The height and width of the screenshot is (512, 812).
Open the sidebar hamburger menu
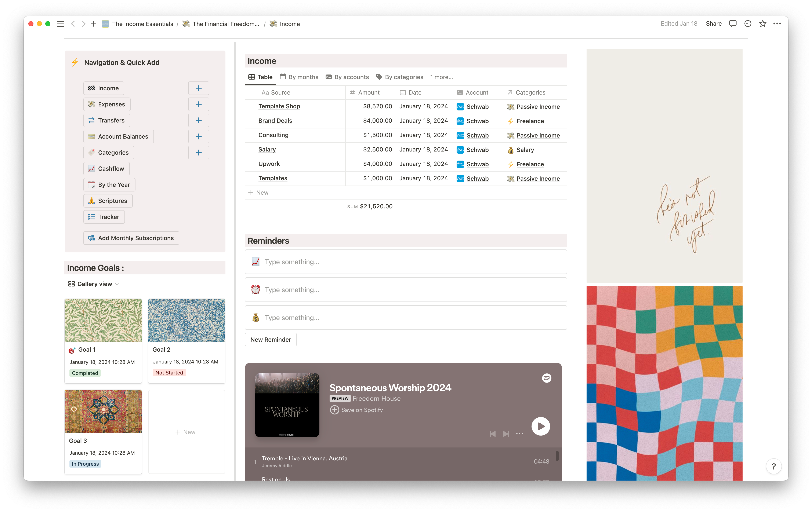click(x=60, y=24)
